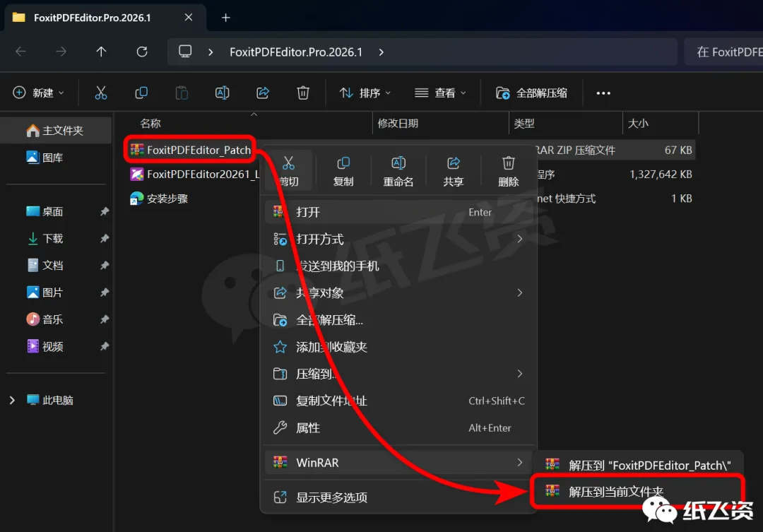This screenshot has width=763, height=532.
Task: Click the Copy icon in the toolbar
Action: [x=141, y=93]
